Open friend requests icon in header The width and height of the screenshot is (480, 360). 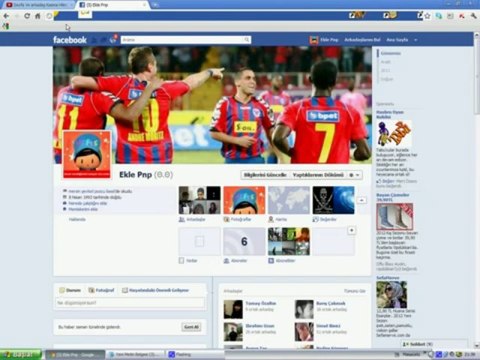[x=95, y=40]
